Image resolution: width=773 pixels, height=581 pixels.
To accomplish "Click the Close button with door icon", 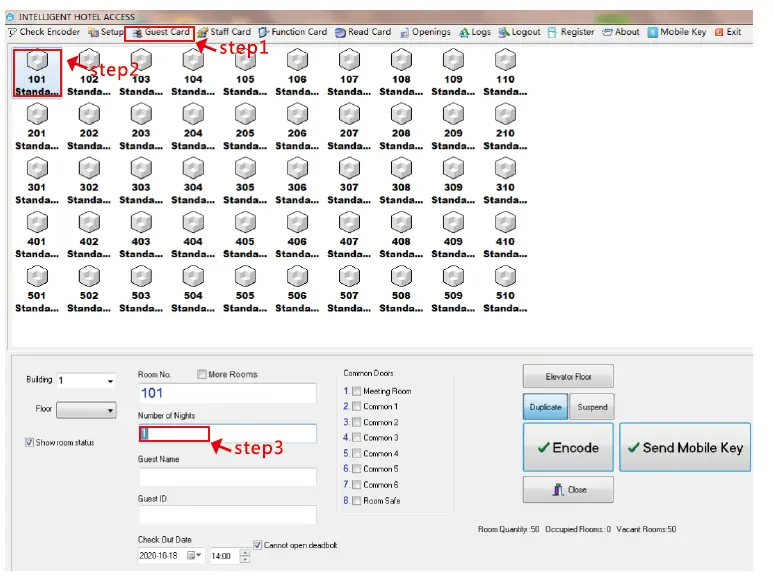I will pos(568,490).
